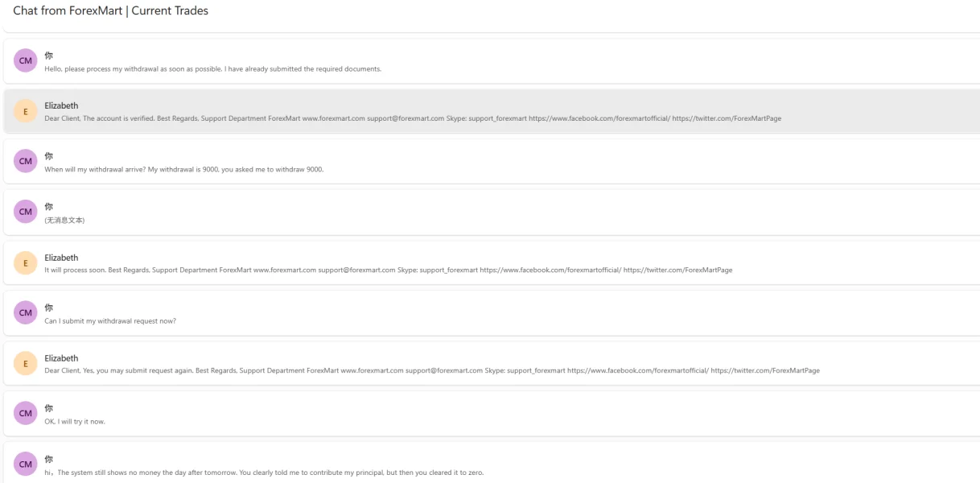
Task: Click CM avatar beside withdrawal request message
Action: click(x=26, y=60)
